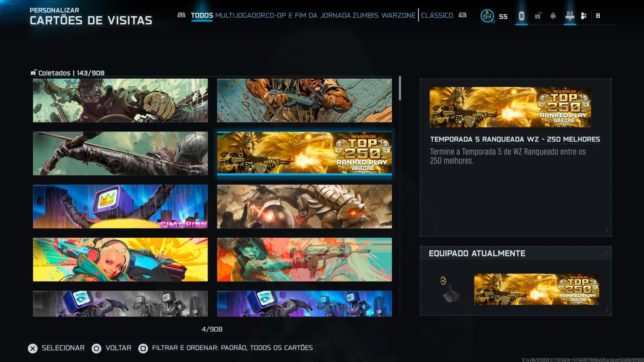
Task: Click Voltar to go back
Action: tap(119, 348)
